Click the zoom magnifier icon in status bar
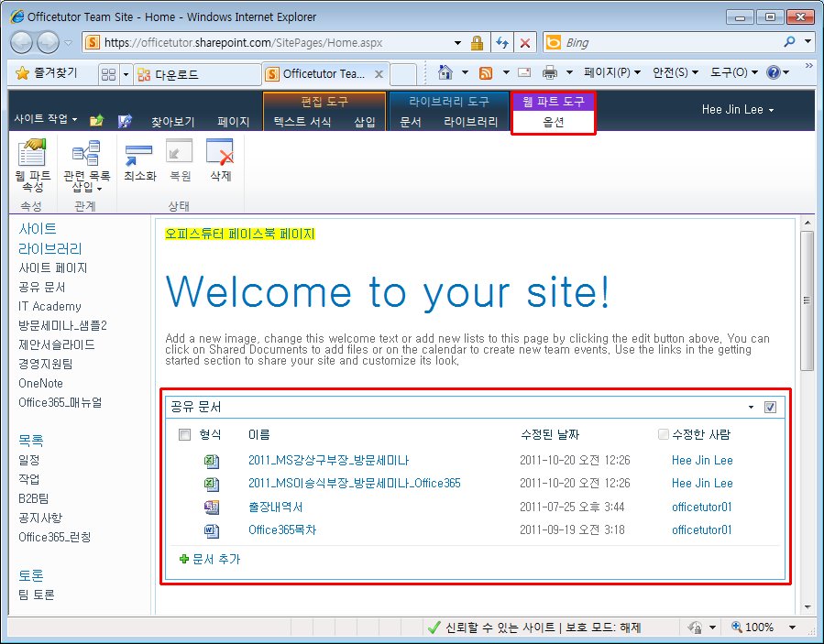The height and width of the screenshot is (644, 824). (x=736, y=627)
